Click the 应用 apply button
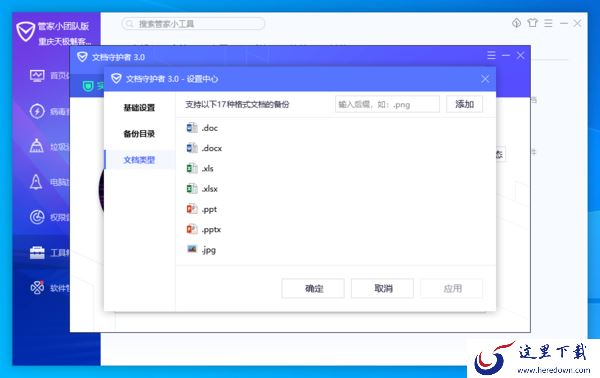 [x=452, y=288]
